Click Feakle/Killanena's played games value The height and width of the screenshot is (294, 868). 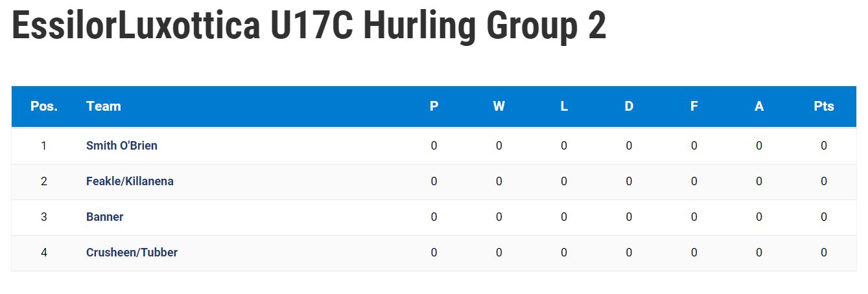pyautogui.click(x=434, y=181)
